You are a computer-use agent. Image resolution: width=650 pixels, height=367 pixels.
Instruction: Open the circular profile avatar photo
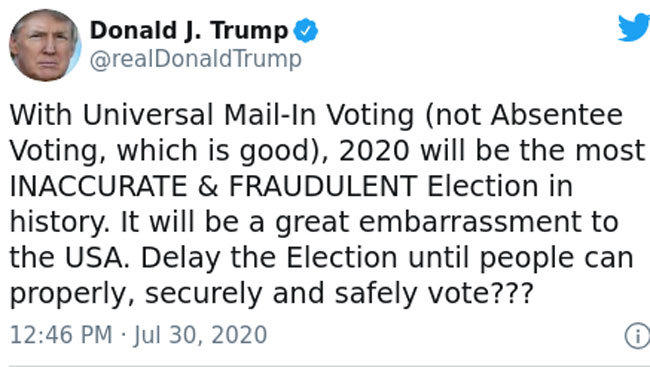[x=45, y=45]
